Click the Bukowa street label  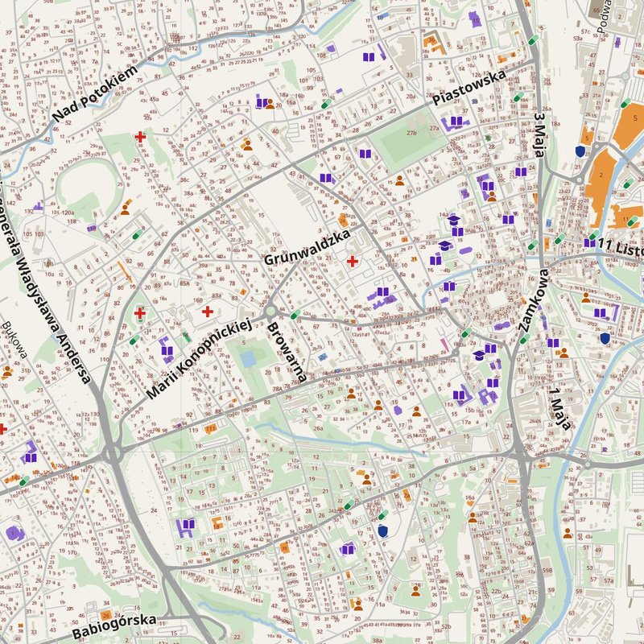[x=15, y=340]
